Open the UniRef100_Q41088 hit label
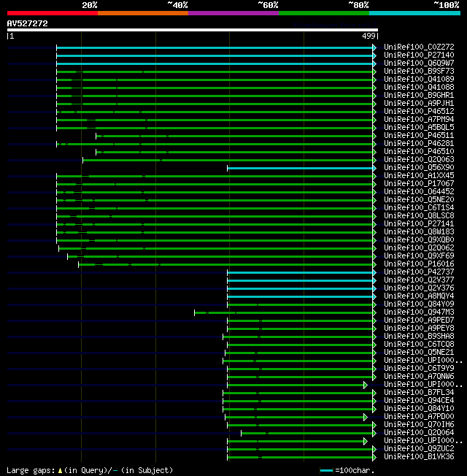The image size is (467, 476). pyautogui.click(x=419, y=87)
